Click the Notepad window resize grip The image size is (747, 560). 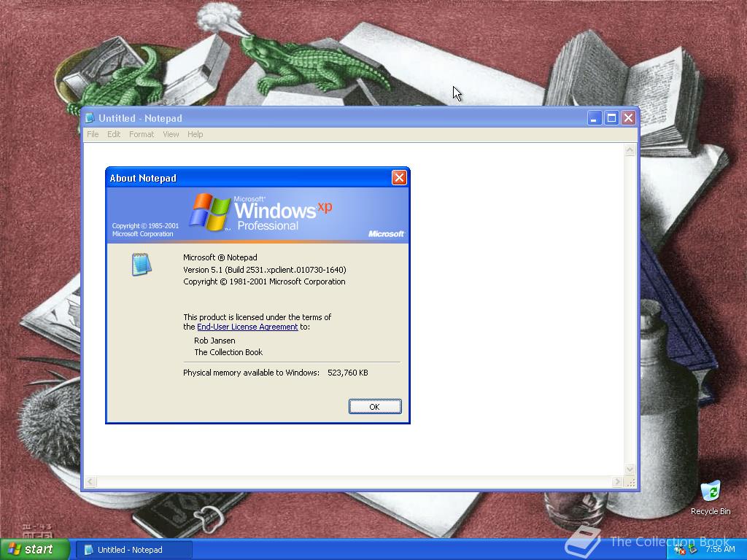pos(631,483)
